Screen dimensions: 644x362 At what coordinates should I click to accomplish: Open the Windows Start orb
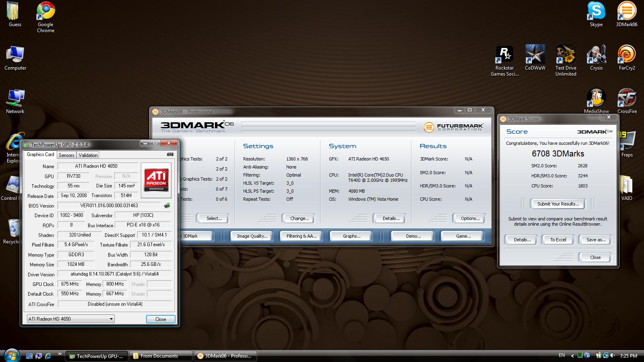pyautogui.click(x=11, y=356)
